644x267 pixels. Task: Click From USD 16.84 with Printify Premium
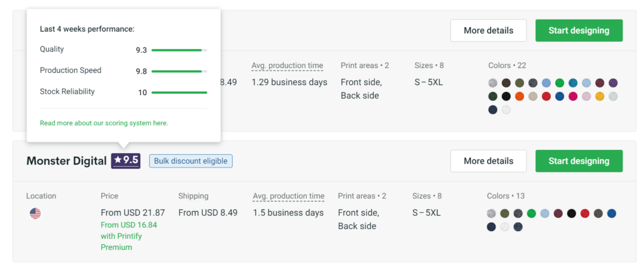pos(128,236)
